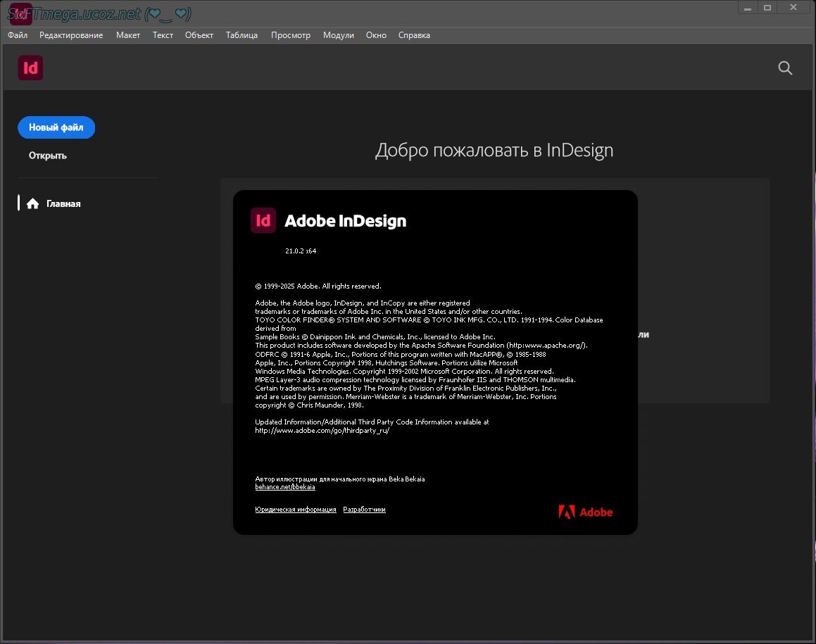
Task: Click the magnifying glass search icon
Action: click(x=785, y=68)
